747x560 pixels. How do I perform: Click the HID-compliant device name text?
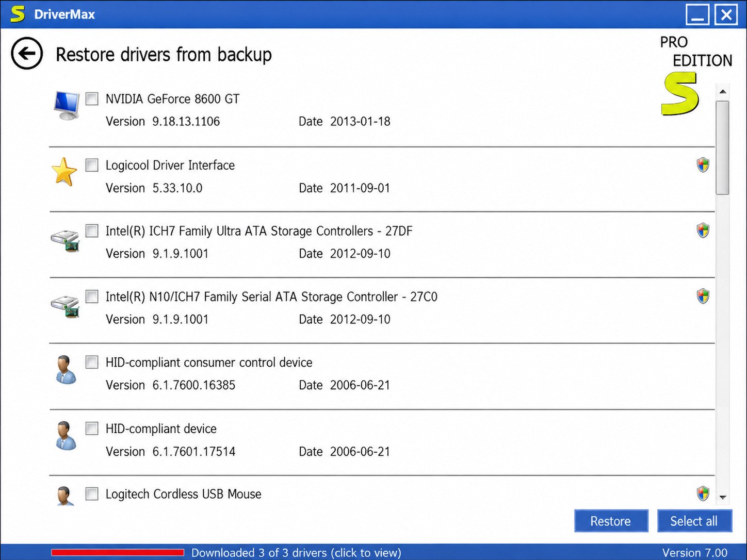click(x=161, y=429)
